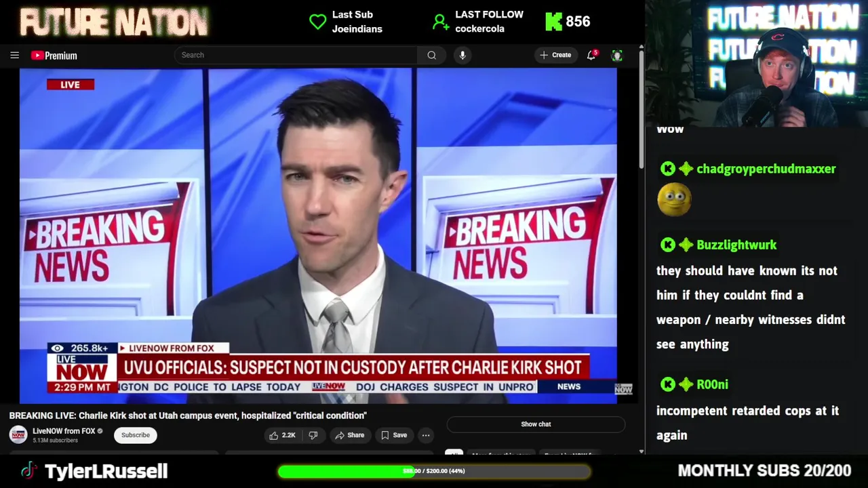Click the subscription goal progress bar

point(434,471)
